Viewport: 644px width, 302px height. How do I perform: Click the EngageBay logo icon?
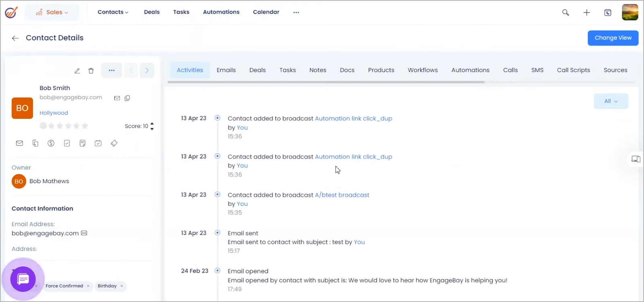(x=11, y=12)
